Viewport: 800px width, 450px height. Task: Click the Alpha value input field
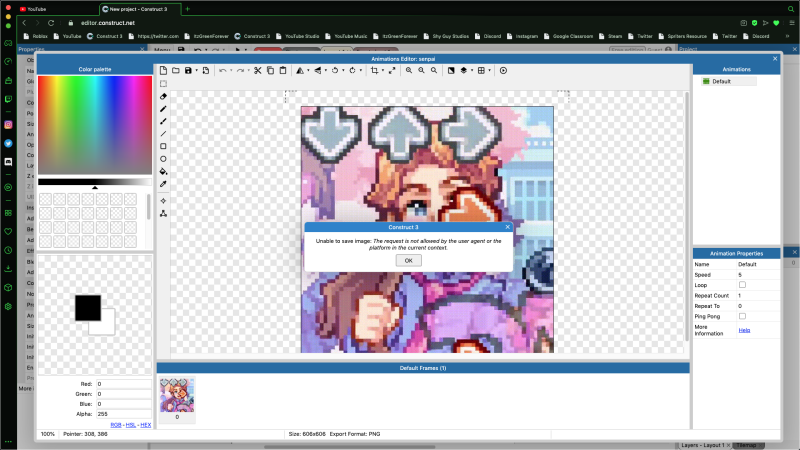(123, 414)
